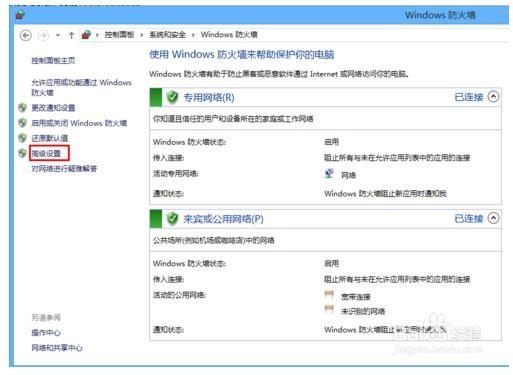Click shield icon beside 启用或关闭 Windows 防火墙
Viewport: 513px width, 375px height.
(22, 123)
